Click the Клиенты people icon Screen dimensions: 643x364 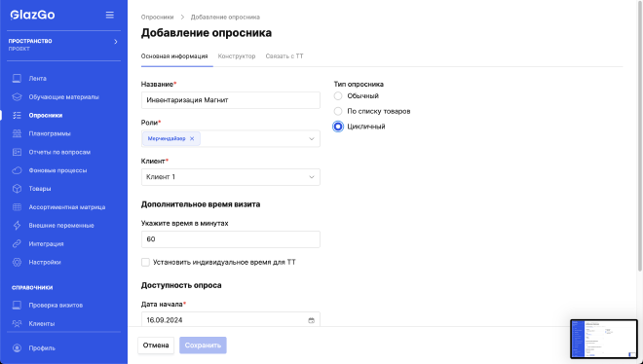tap(17, 323)
